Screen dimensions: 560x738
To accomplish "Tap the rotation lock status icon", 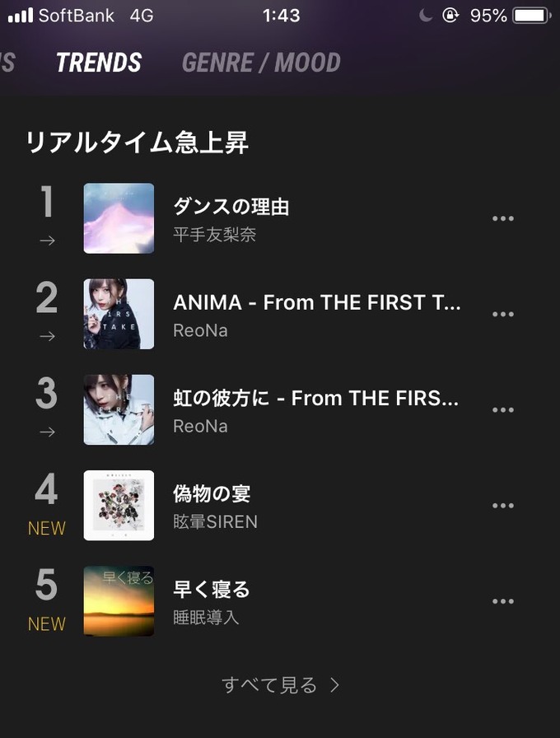I will tap(450, 16).
